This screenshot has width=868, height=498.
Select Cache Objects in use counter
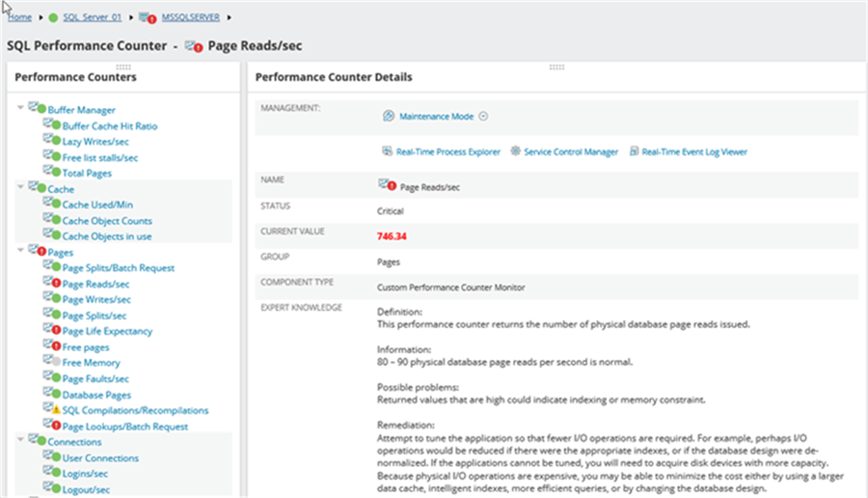click(107, 236)
